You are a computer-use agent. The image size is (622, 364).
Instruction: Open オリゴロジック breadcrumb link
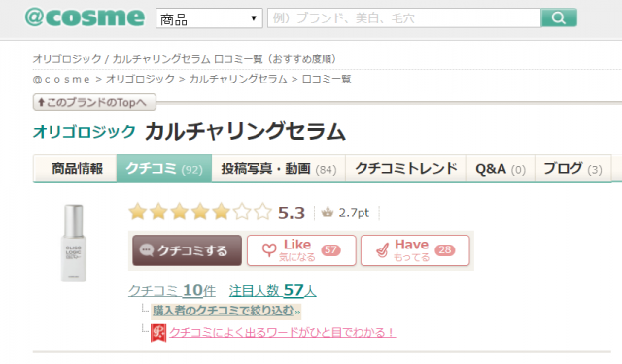click(x=140, y=80)
